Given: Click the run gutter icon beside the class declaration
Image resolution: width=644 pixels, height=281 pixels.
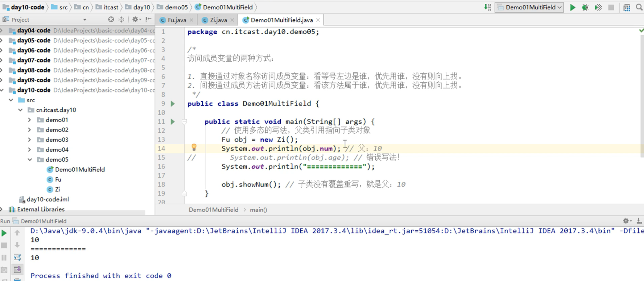Looking at the screenshot, I should (173, 104).
